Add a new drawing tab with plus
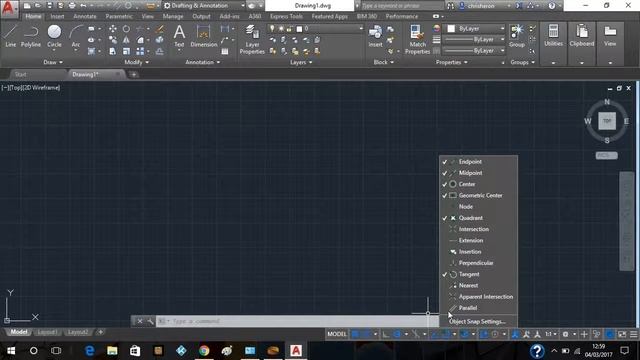Viewport: 640px width, 360px height. [x=133, y=74]
